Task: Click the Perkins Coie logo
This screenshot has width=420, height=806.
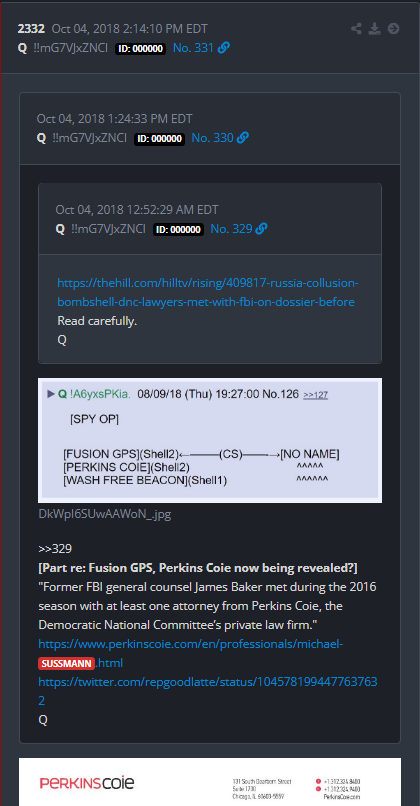Action: pos(87,783)
